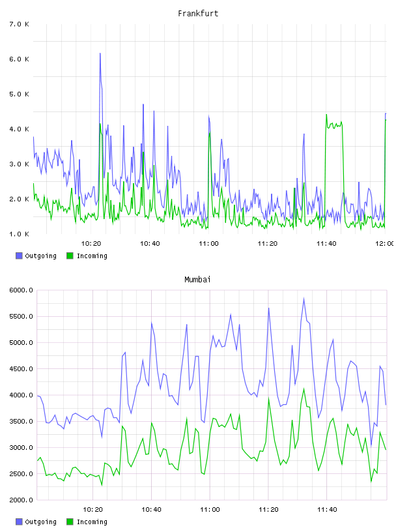Click the Outgoing legend label in Mumbai chart
Viewport: 396px width, 532px height.
click(x=40, y=522)
